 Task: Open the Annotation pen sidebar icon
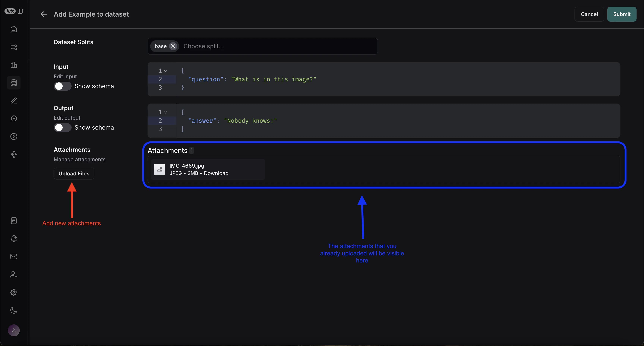14,100
